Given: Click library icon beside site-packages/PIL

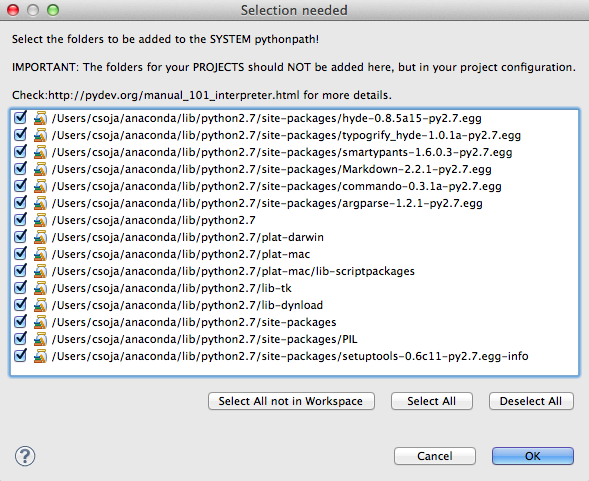Looking at the screenshot, I should 40,339.
